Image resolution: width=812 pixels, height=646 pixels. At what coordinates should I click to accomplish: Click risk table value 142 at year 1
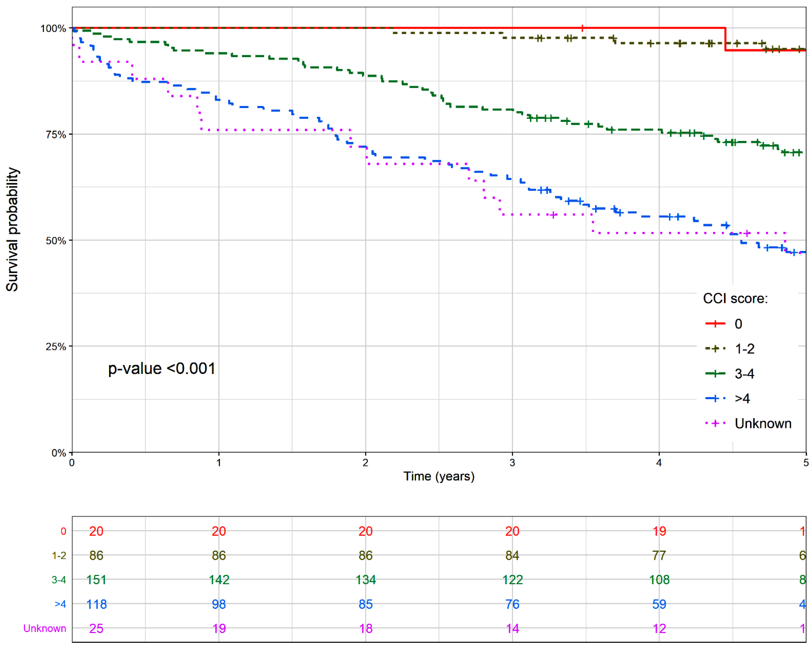(x=219, y=580)
